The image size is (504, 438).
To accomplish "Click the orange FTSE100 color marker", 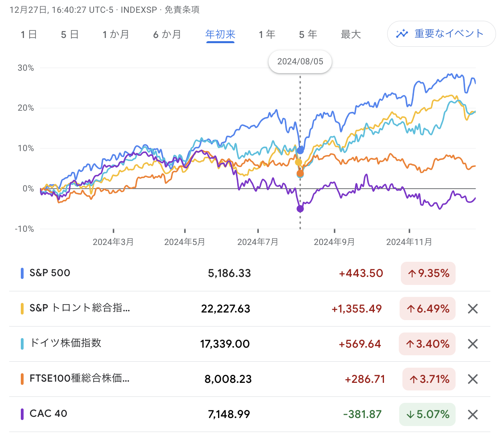I will click(22, 379).
